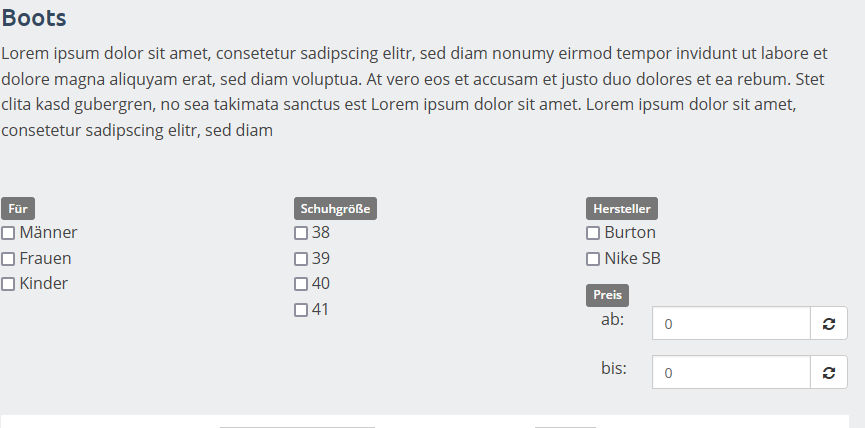Reset the 'ab' minimum price refresh icon
The width and height of the screenshot is (865, 428).
(829, 324)
